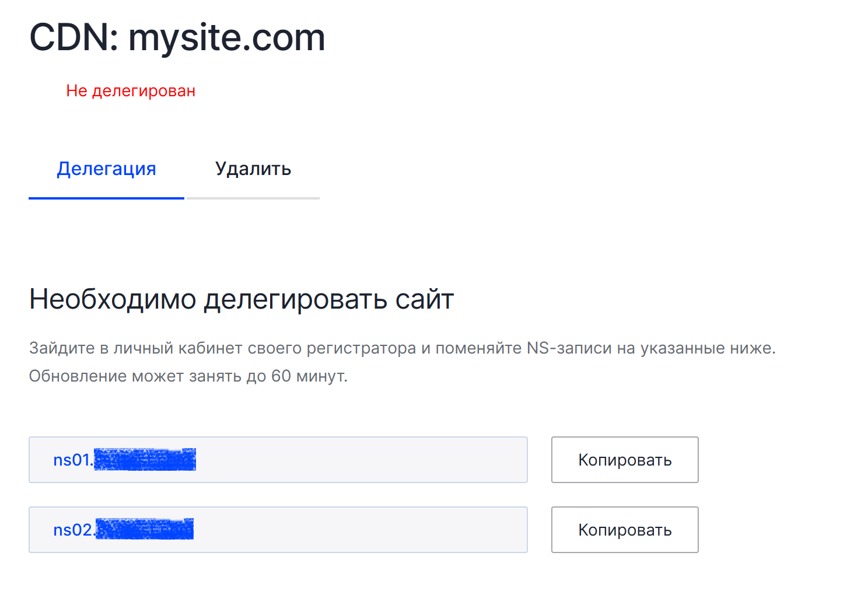Screen dimensions: 868x591
Task: Click empty space inside the ns02 field
Action: 362,530
